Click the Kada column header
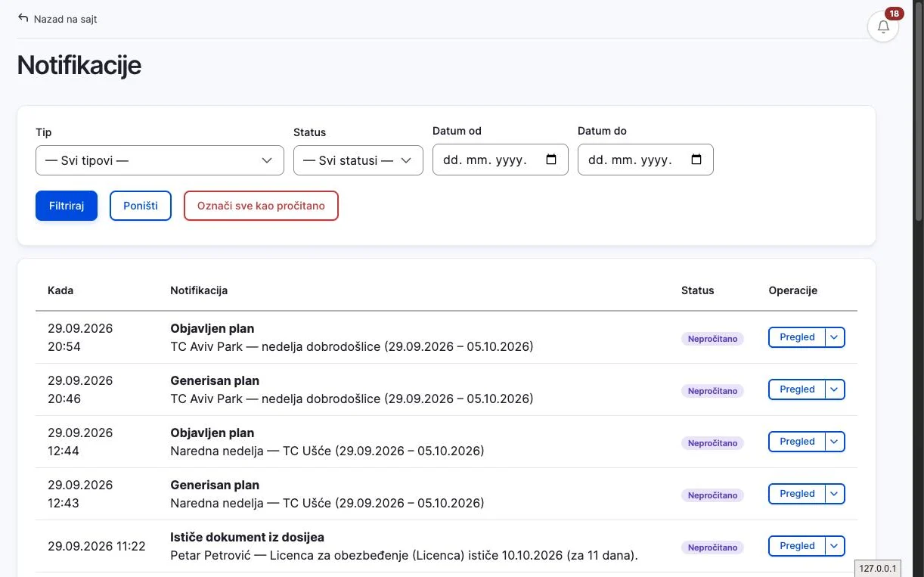The width and height of the screenshot is (924, 577). point(60,290)
